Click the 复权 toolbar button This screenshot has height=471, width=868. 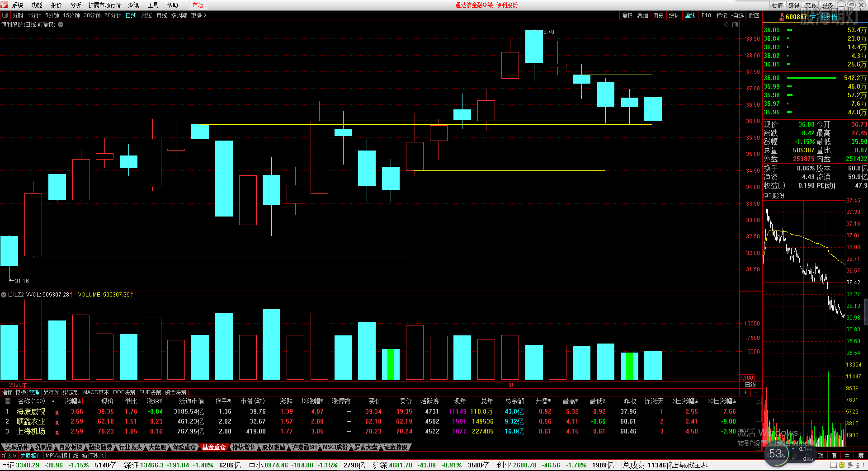click(627, 15)
